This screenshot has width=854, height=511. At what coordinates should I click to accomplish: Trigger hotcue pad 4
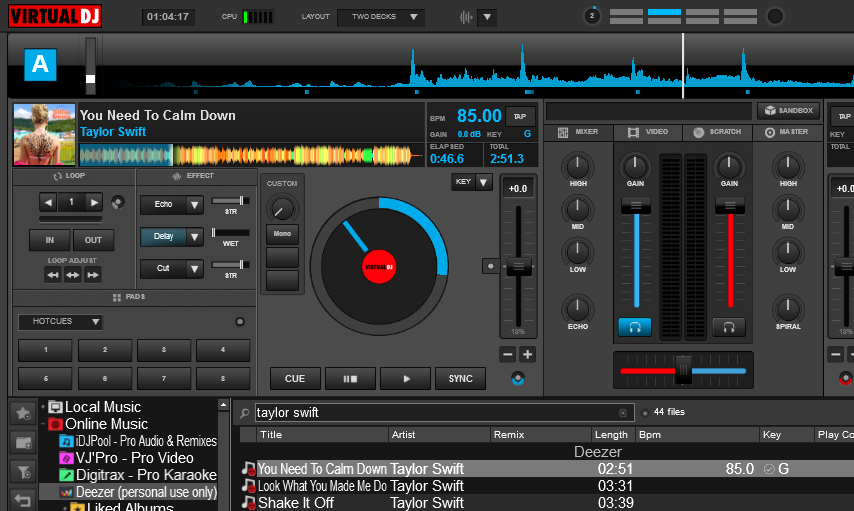[223, 350]
